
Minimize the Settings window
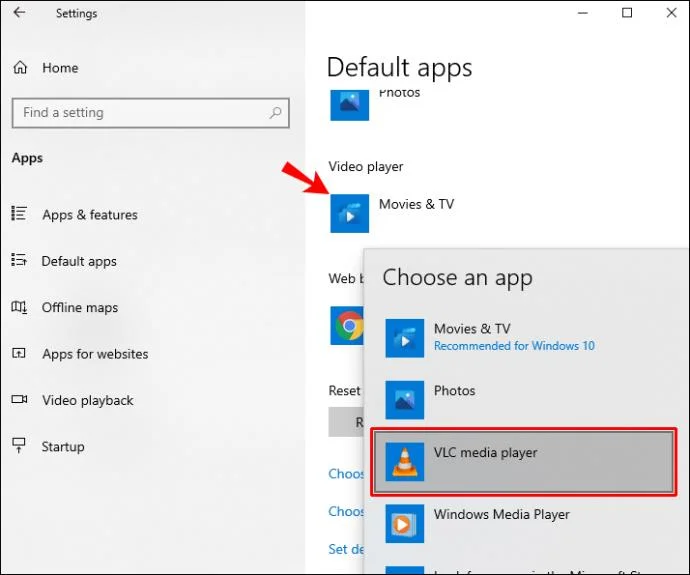click(583, 13)
